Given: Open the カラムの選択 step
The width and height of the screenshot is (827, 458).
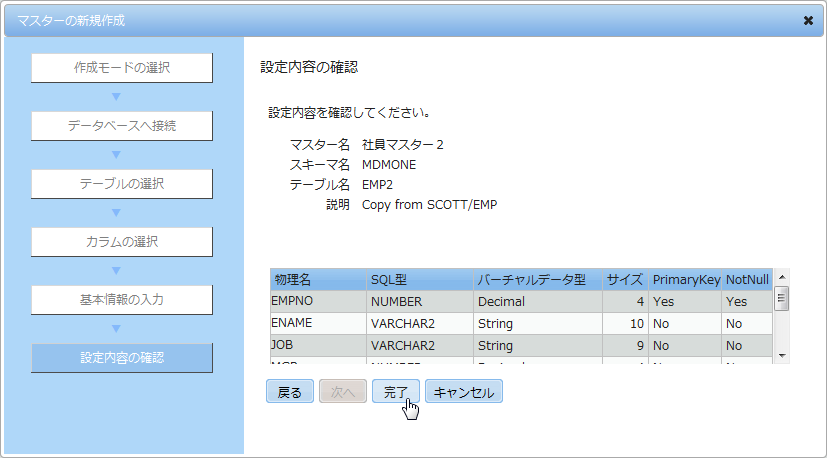Looking at the screenshot, I should coord(122,242).
